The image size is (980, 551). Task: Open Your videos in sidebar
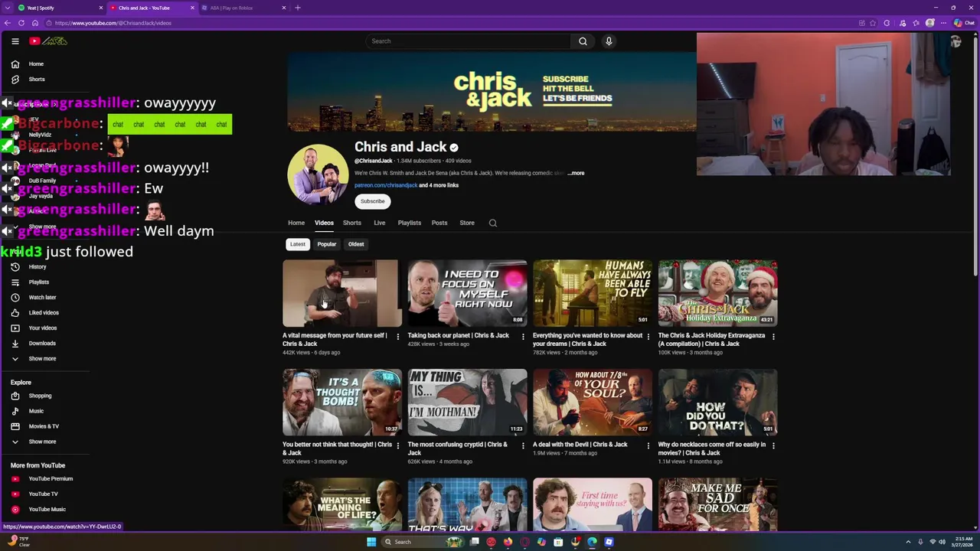click(x=44, y=328)
